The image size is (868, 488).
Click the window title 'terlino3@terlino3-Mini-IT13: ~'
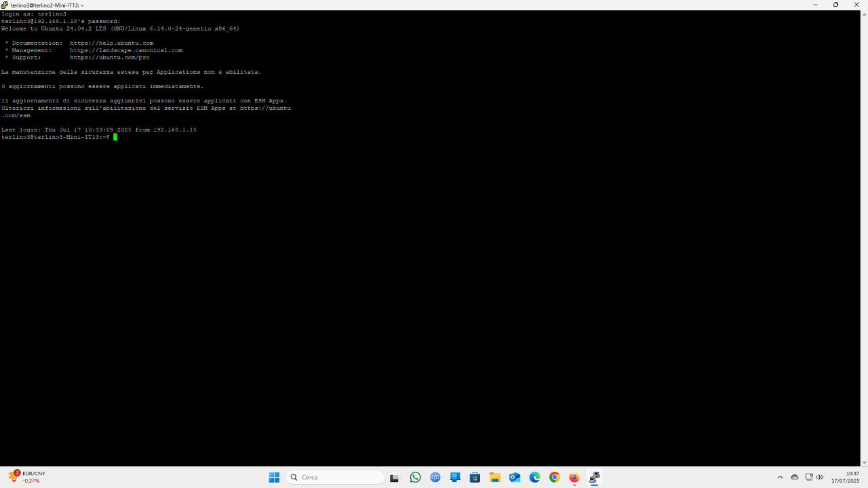click(x=47, y=5)
